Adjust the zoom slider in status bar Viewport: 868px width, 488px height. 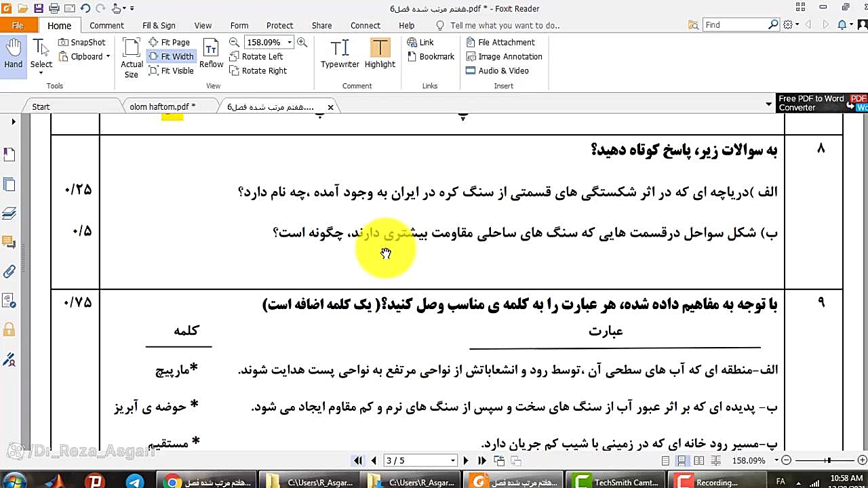click(x=828, y=461)
